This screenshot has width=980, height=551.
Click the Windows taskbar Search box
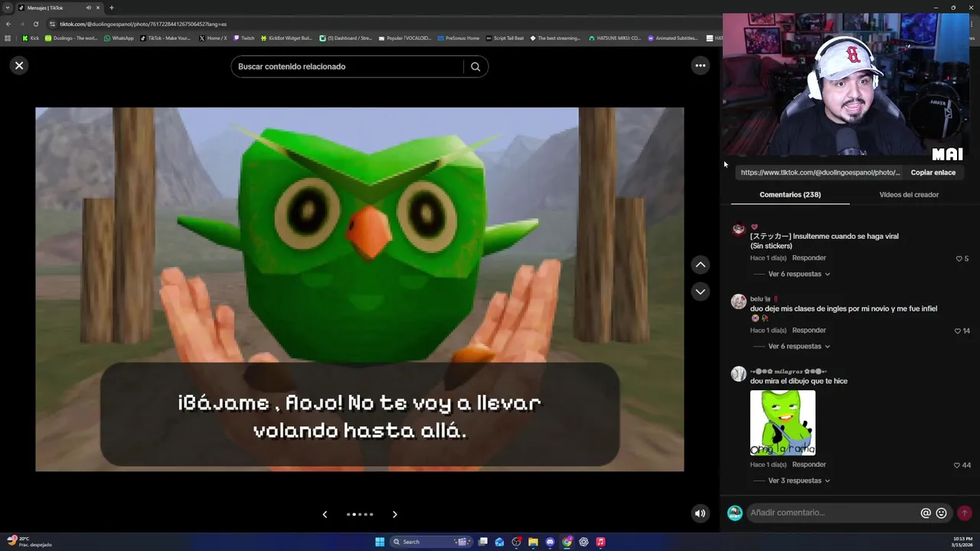[430, 542]
